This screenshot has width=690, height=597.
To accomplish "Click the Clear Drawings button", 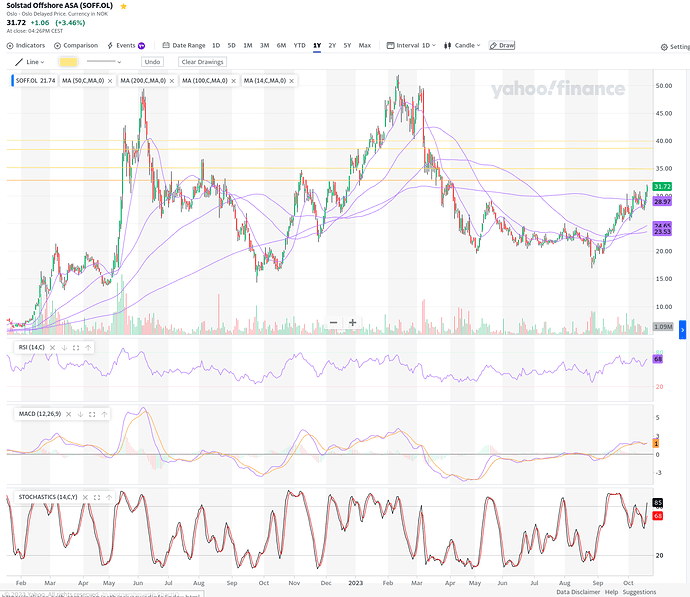I will coord(202,62).
